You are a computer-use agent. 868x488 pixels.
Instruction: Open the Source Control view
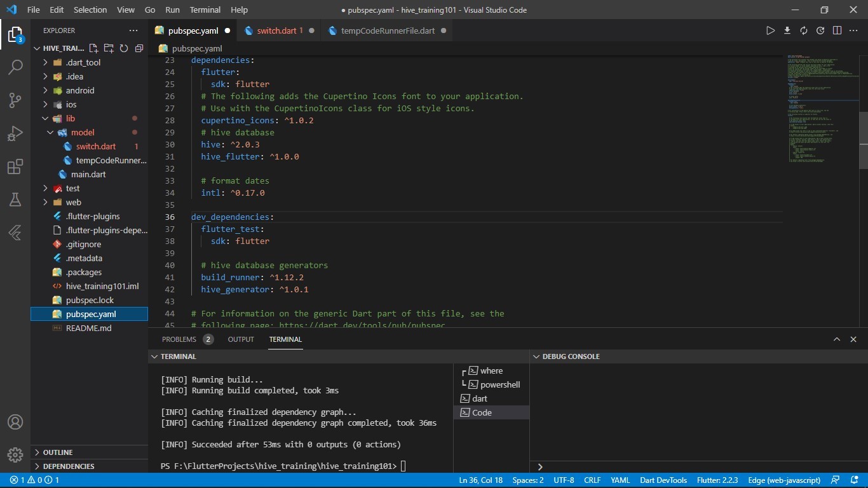[x=15, y=100]
